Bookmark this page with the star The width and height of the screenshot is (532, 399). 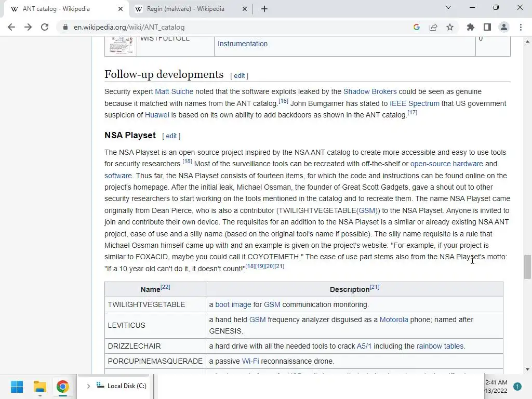450,27
